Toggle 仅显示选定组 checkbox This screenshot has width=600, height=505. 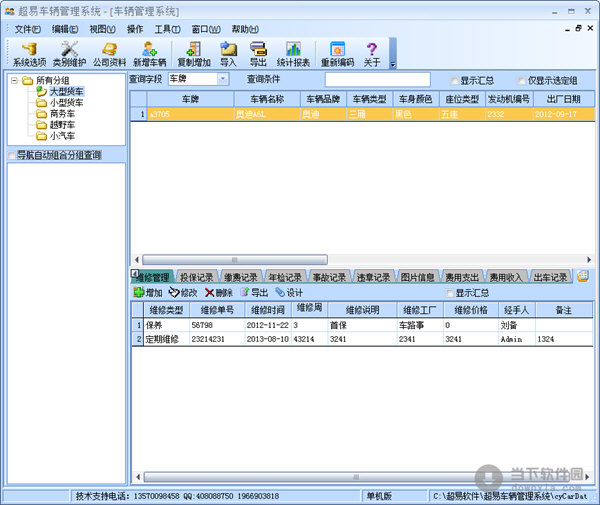[522, 80]
